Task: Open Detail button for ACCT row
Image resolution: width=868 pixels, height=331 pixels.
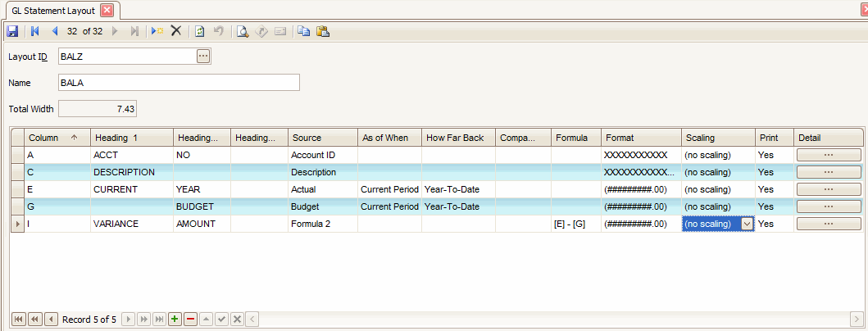Action: coord(828,155)
